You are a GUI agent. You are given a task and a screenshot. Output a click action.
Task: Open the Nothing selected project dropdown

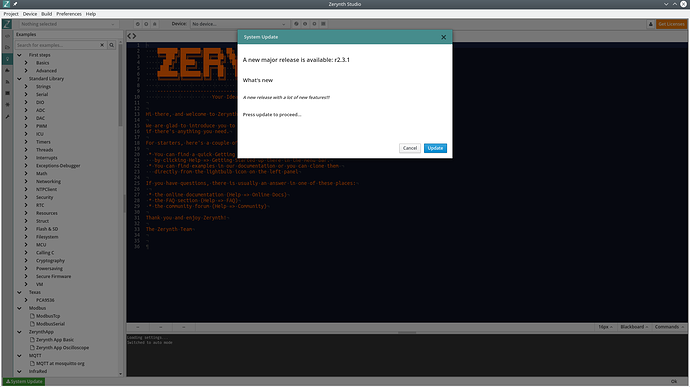coord(68,24)
